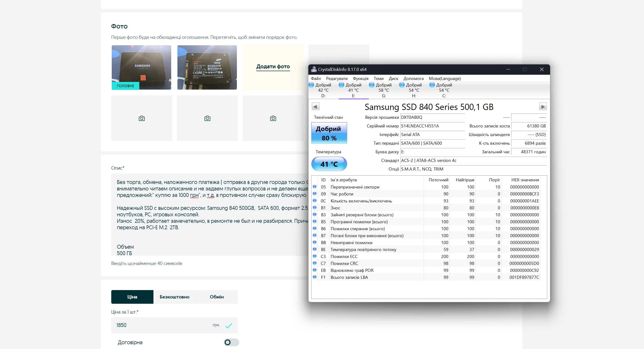The width and height of the screenshot is (644, 349).
Task: Click the camera icon in the second empty photo slot
Action: 207,118
